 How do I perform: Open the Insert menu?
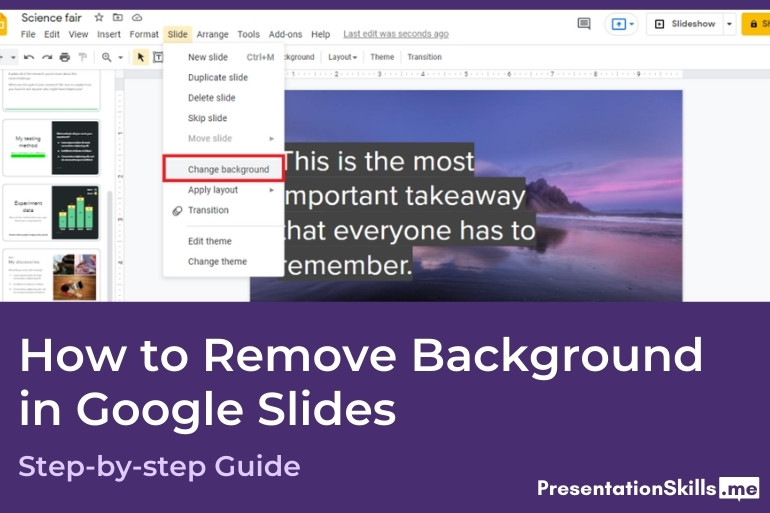pyautogui.click(x=109, y=34)
